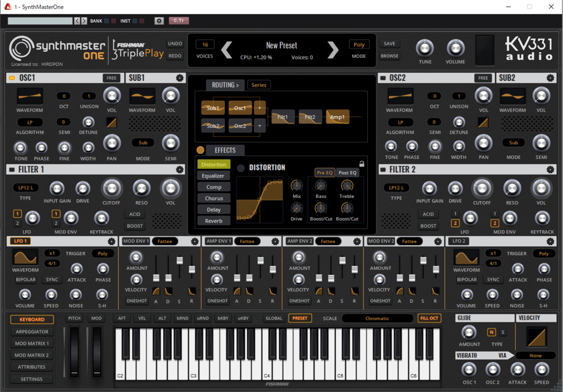Click the OSC1 waveform display

(30, 97)
